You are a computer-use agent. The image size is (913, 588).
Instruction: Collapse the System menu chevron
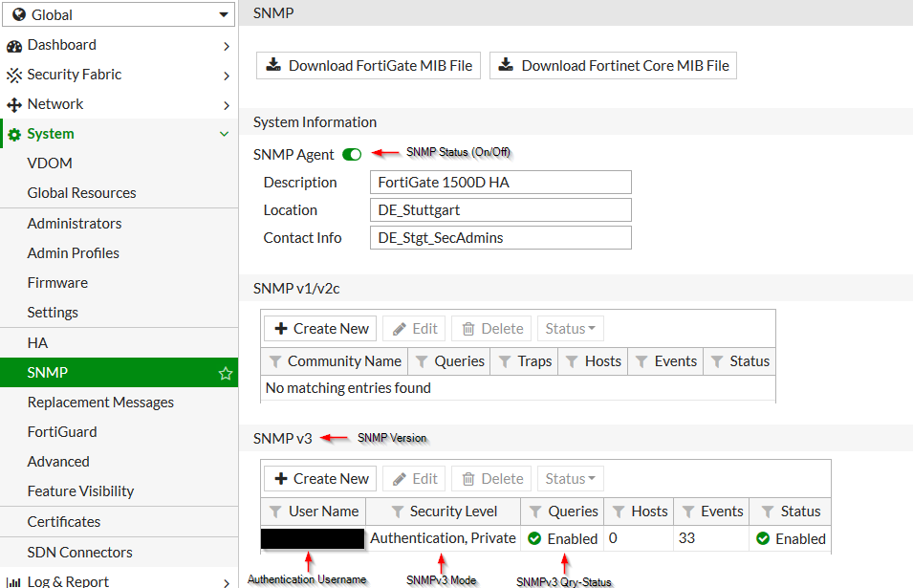pyautogui.click(x=224, y=134)
